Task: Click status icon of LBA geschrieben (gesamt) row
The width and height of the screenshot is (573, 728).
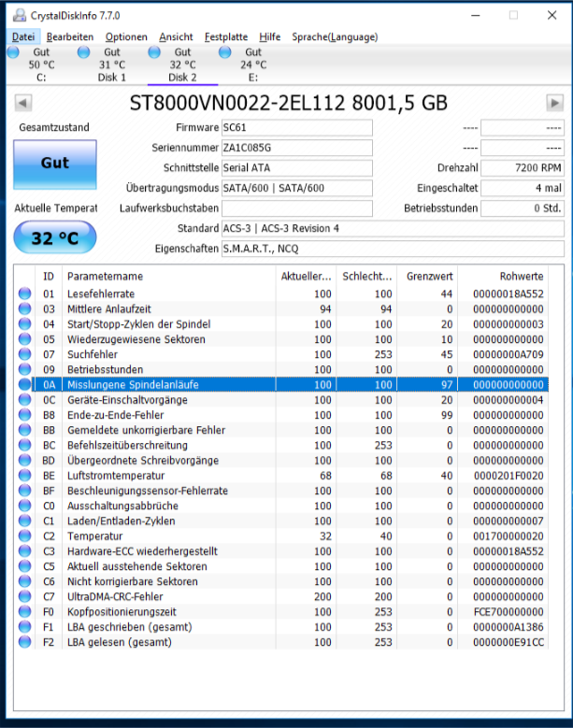Action: (24, 627)
